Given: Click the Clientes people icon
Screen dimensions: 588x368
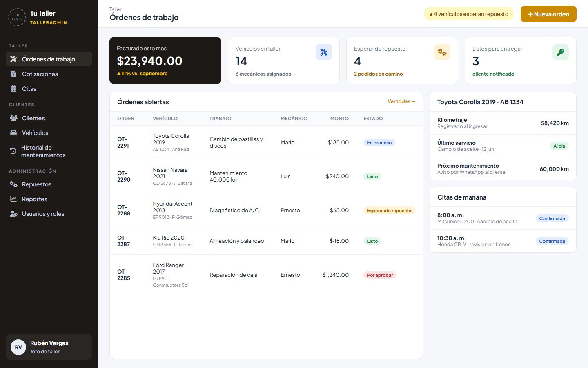Looking at the screenshot, I should [x=13, y=118].
